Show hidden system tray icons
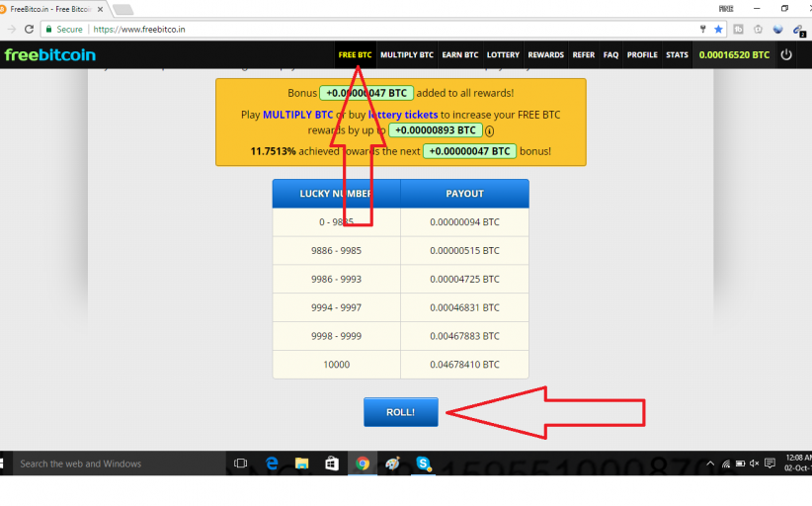The image size is (812, 506). pyautogui.click(x=710, y=464)
